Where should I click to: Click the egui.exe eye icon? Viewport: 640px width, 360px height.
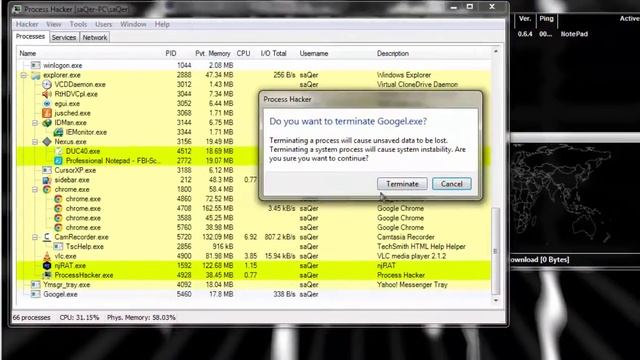click(x=47, y=104)
